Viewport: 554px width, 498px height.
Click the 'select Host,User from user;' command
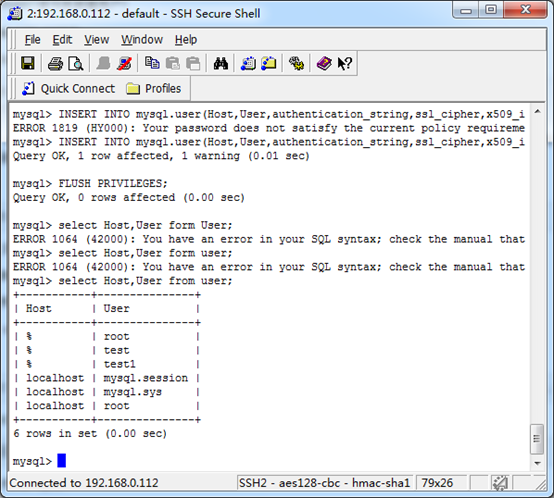(x=146, y=281)
